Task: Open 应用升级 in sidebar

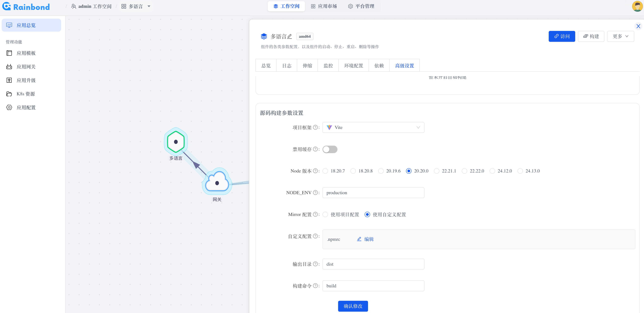Action: click(26, 80)
